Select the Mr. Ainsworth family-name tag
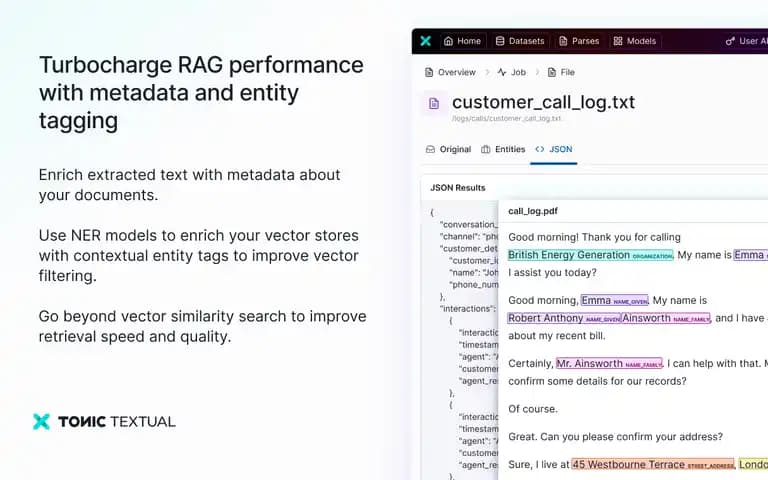This screenshot has width=768, height=480. tap(609, 363)
